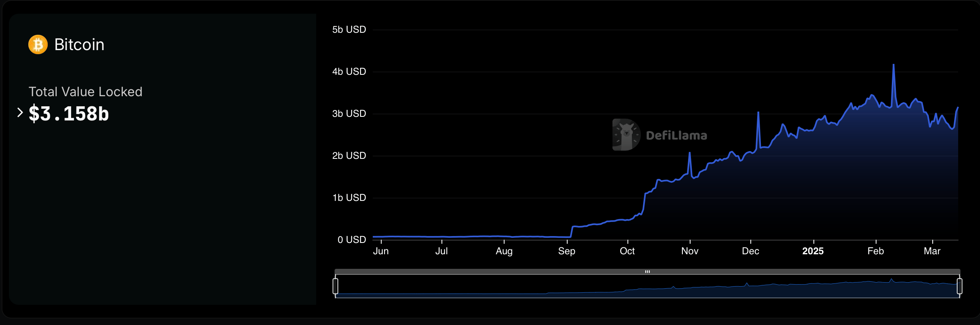
Task: Click the Dec label on the x-axis
Action: pos(750,251)
